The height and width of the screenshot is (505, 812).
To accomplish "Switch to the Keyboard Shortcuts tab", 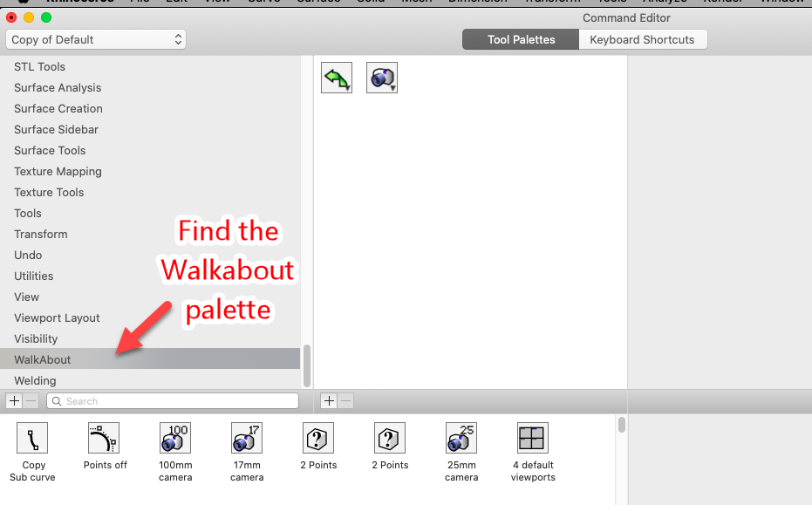I will (642, 39).
